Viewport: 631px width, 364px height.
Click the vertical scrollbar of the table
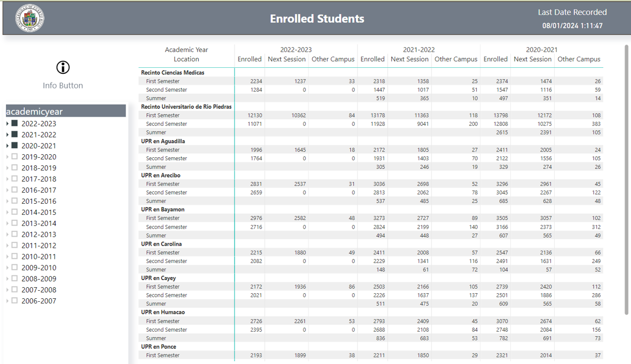click(x=626, y=177)
